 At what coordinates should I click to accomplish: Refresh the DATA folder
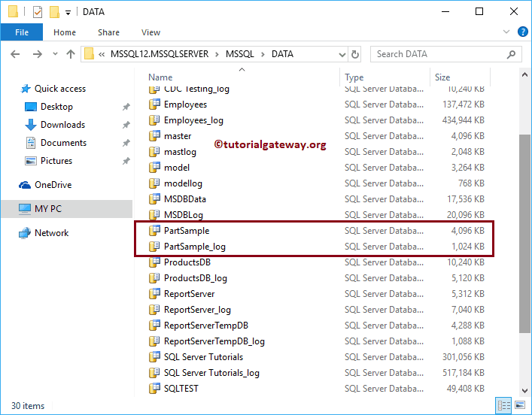click(x=355, y=54)
